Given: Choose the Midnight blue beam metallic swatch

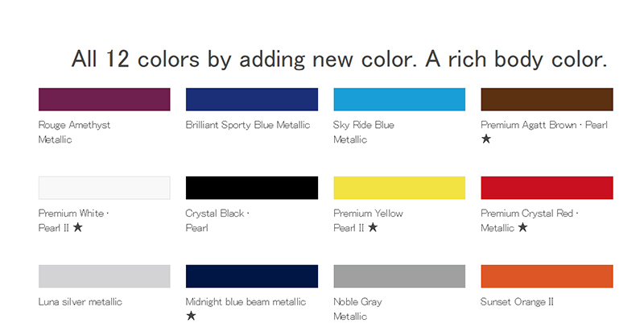Looking at the screenshot, I should (x=252, y=276).
